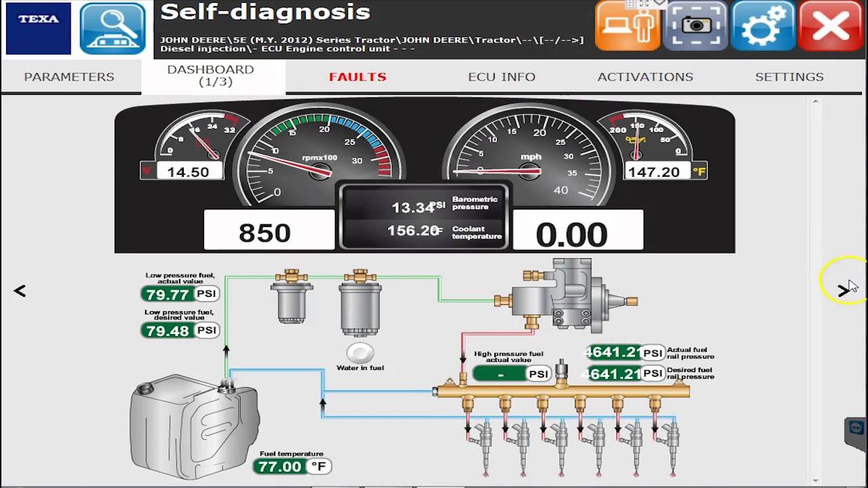Click the rail pressure sensor on fuel rail

[561, 372]
